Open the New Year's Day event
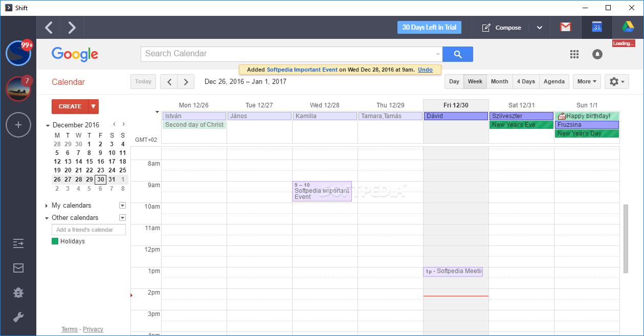 coord(587,133)
